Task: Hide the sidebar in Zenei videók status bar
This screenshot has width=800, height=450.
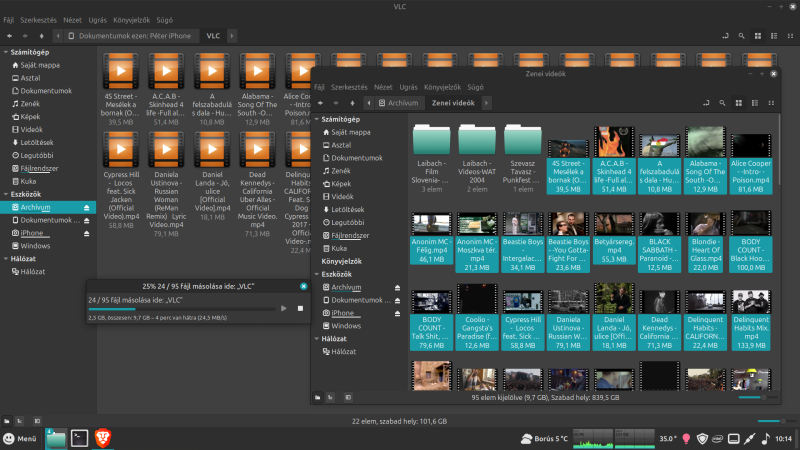Action: coord(347,397)
